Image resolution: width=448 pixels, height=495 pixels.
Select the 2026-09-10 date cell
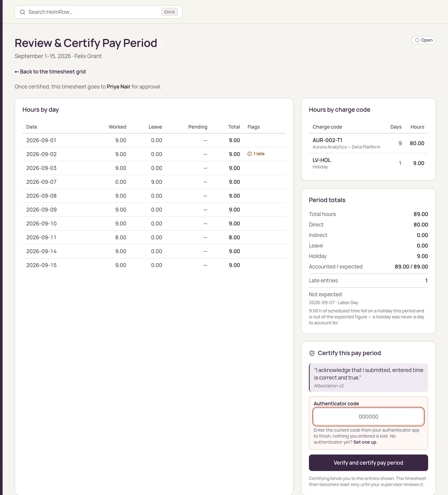pyautogui.click(x=41, y=223)
